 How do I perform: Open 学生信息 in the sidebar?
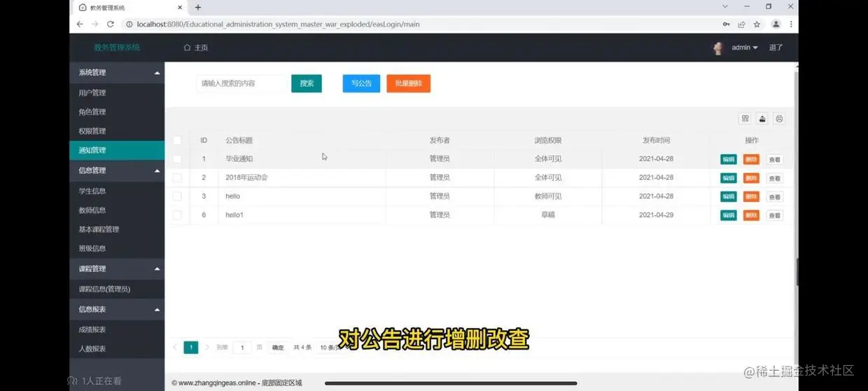(x=117, y=191)
